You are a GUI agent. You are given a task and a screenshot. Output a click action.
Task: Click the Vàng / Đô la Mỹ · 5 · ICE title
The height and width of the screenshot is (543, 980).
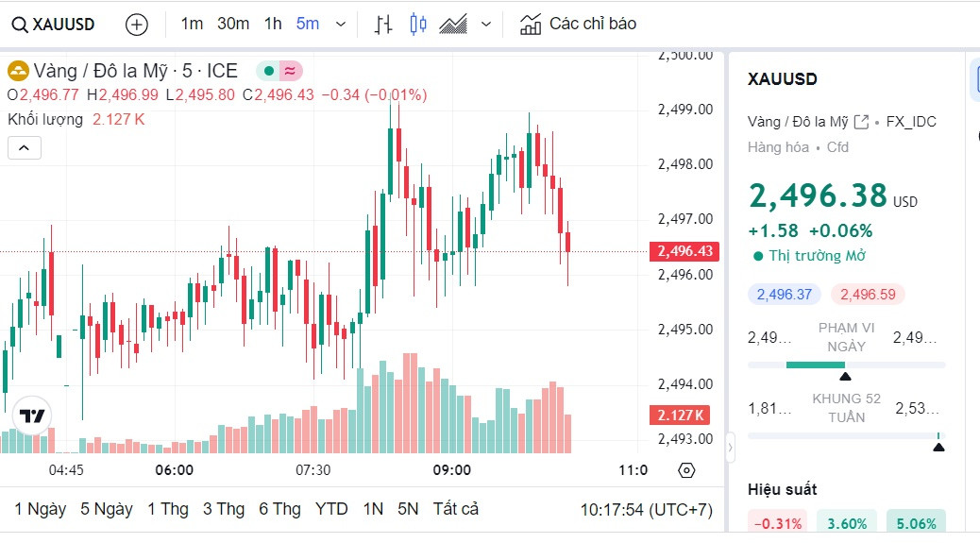135,71
